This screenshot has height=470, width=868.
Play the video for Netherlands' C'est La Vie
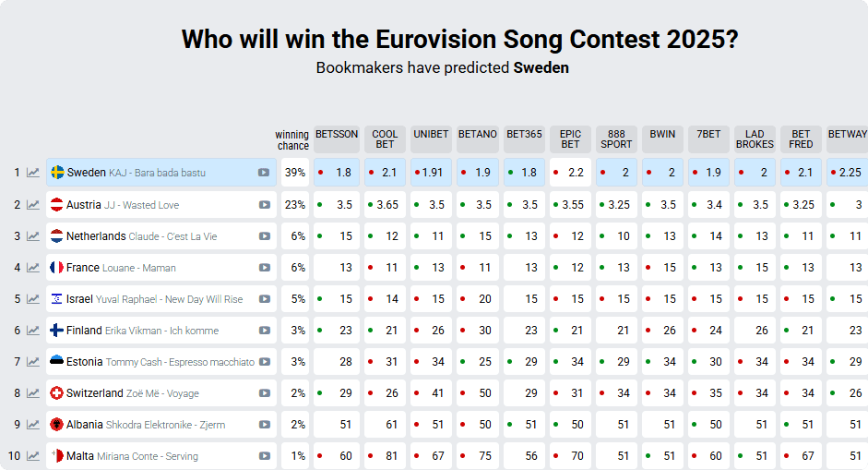coord(265,236)
